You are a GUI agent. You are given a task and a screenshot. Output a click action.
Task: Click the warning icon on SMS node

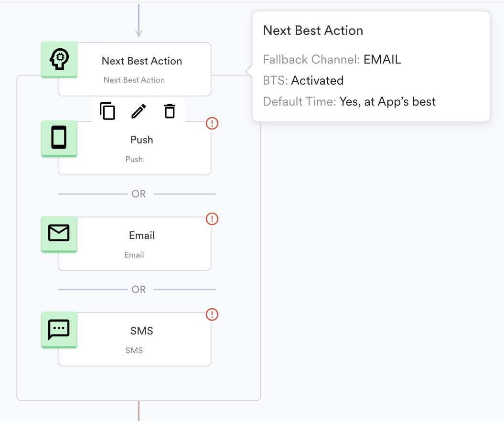(x=212, y=314)
